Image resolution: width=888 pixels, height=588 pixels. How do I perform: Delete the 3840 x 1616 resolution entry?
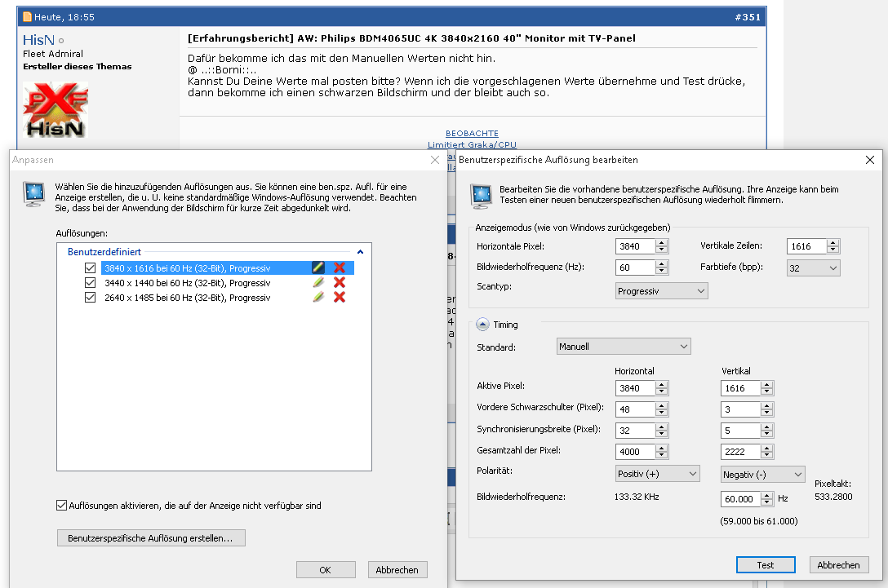point(340,267)
